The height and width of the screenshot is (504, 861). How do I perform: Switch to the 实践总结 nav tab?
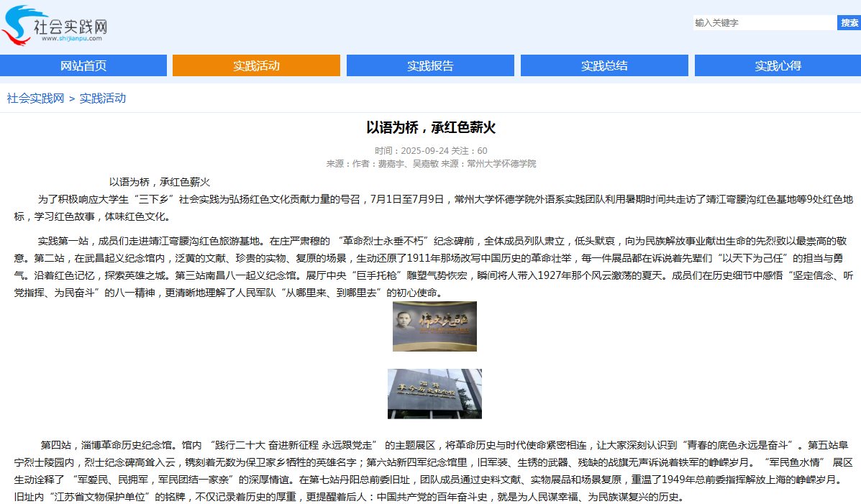pos(604,66)
